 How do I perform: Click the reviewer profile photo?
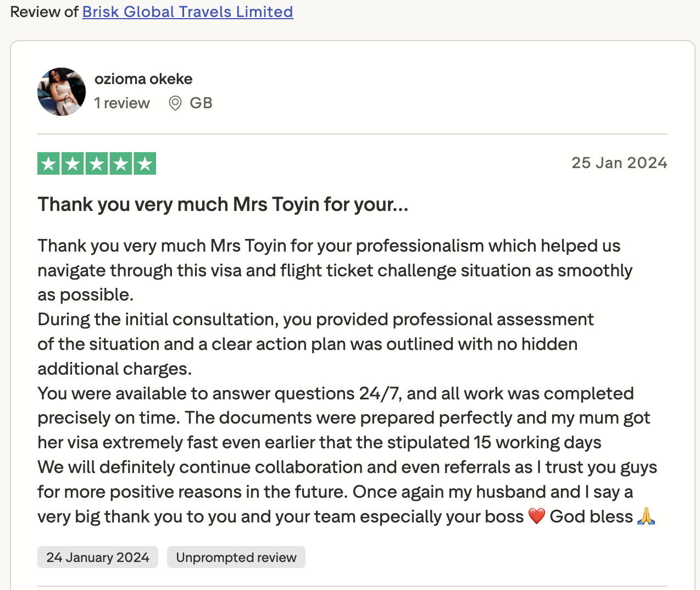click(61, 92)
